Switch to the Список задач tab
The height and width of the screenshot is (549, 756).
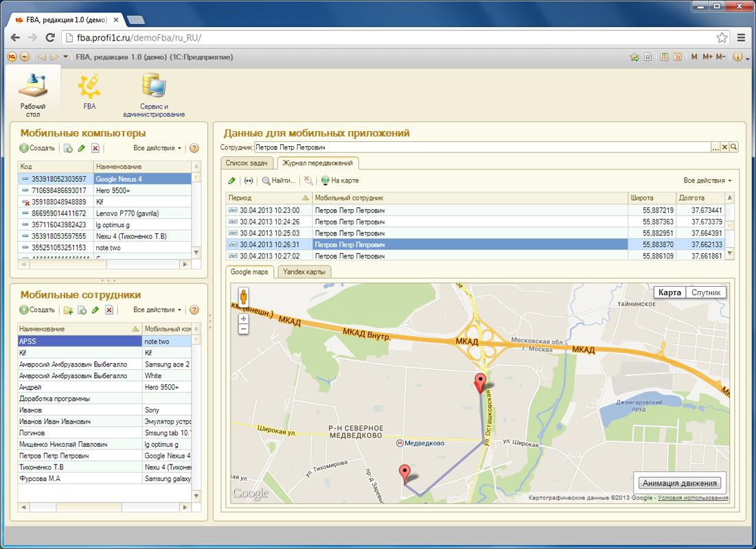(247, 163)
